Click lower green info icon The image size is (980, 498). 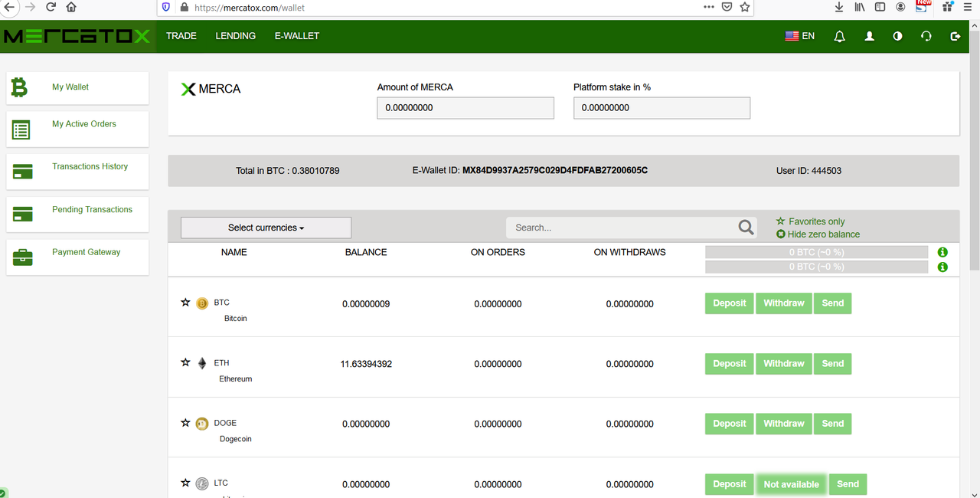(942, 267)
